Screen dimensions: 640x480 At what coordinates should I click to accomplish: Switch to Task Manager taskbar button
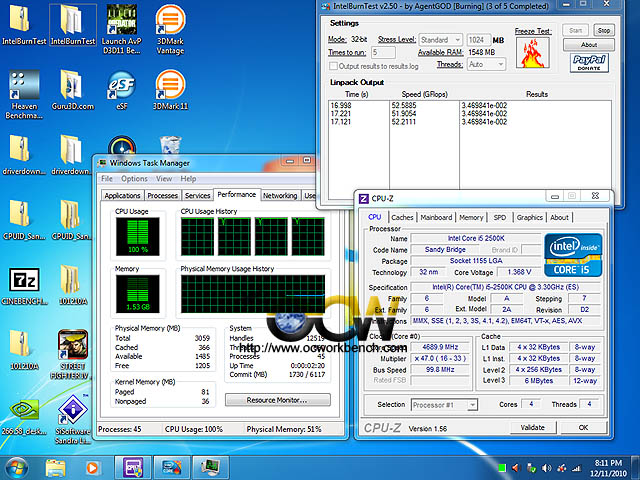pos(211,468)
